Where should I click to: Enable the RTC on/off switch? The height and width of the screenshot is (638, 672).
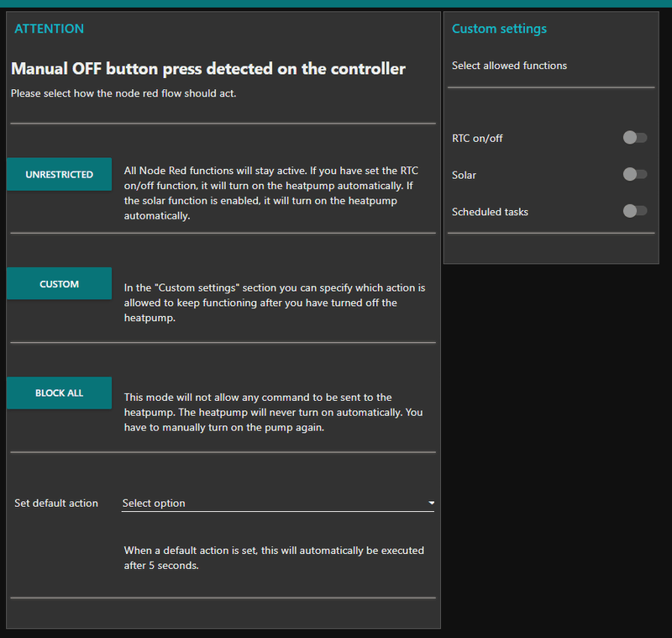click(635, 138)
